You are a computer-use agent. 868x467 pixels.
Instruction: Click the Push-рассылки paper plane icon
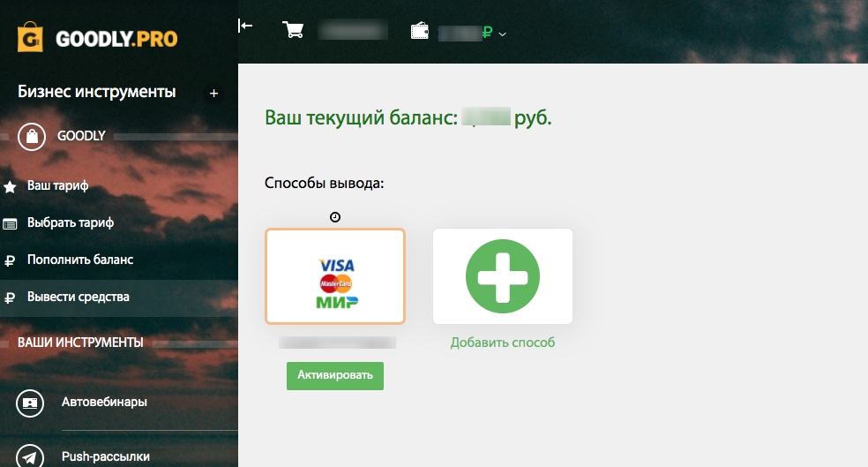pos(30,456)
